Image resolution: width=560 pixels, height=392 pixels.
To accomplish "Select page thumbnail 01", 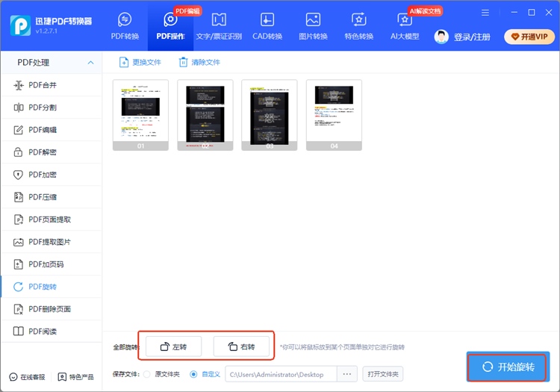I will point(140,115).
